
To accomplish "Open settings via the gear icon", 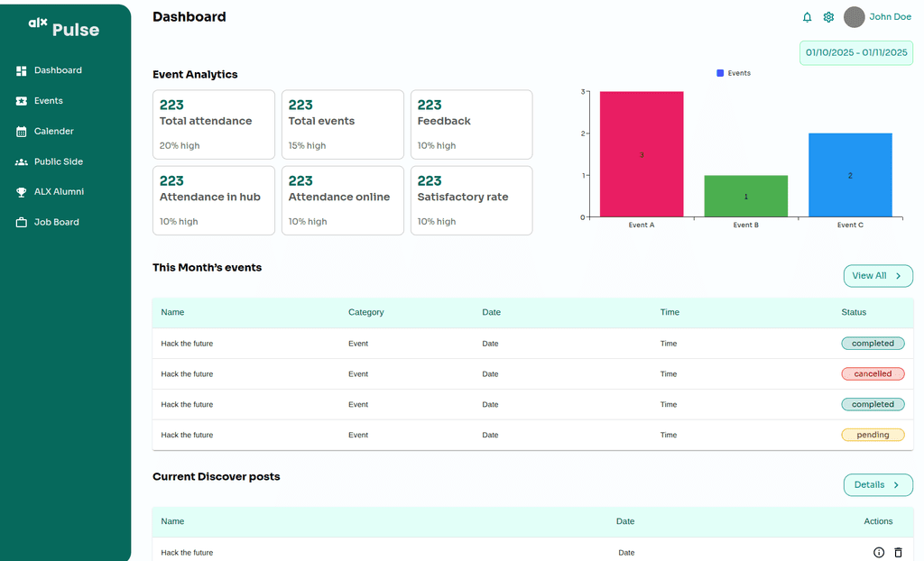I will coord(828,17).
